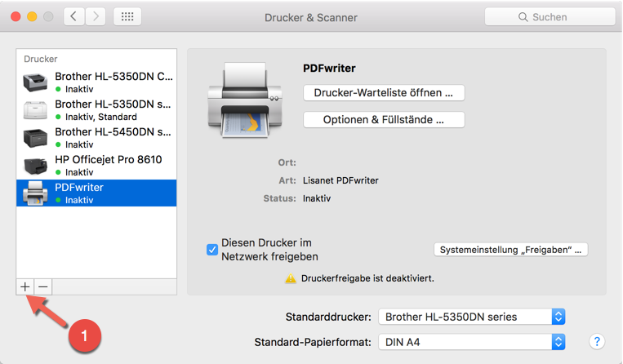Open the Standarddrucker dropdown
This screenshot has width=623, height=364.
pos(472,317)
